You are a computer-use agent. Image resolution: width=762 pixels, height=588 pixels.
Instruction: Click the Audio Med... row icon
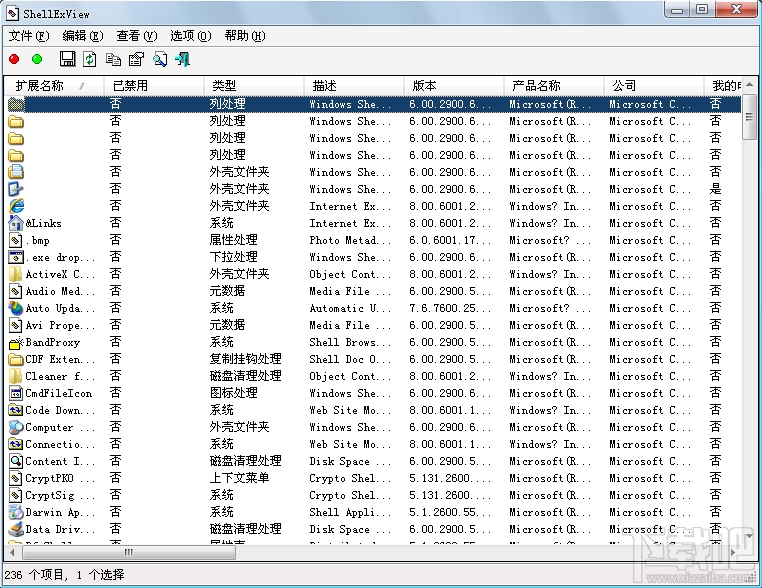coord(16,291)
